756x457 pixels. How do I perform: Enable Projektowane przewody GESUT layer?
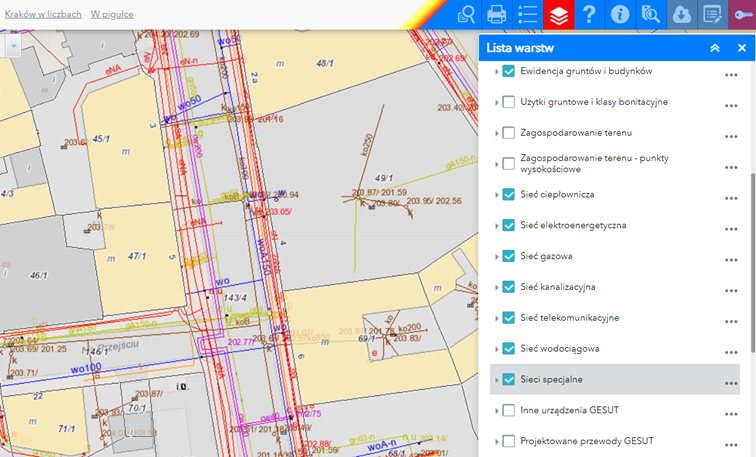[508, 441]
